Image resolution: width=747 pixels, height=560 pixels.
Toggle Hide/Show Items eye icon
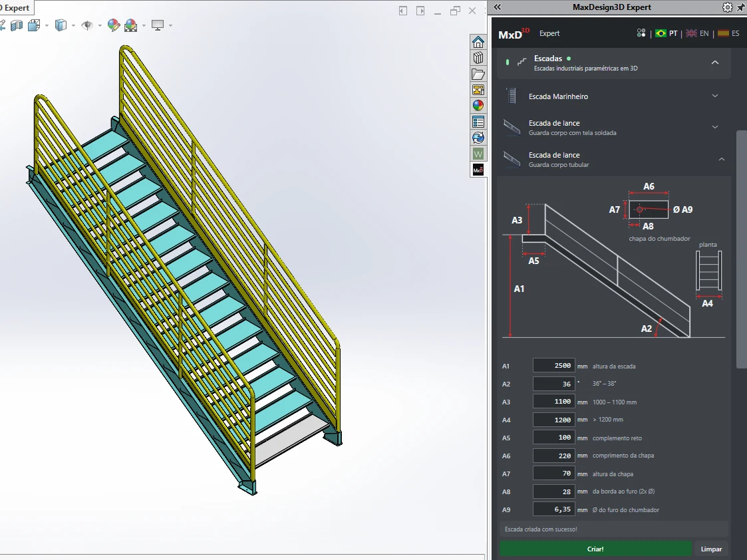click(86, 25)
